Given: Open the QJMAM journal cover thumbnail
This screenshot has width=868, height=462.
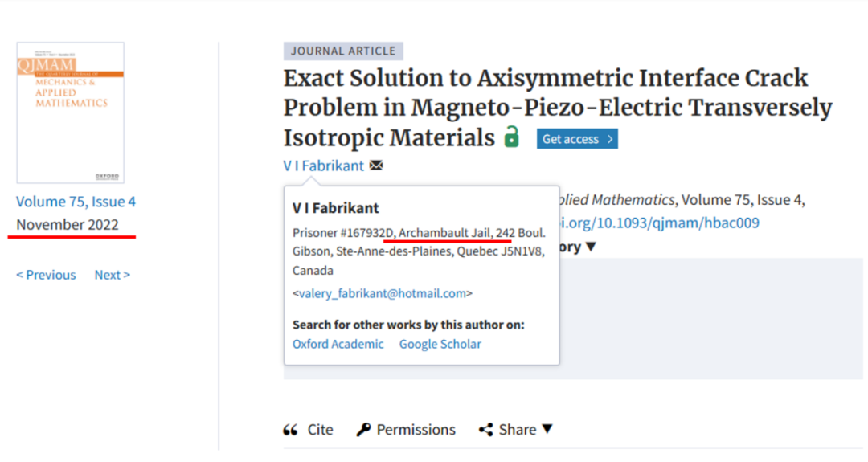Looking at the screenshot, I should (70, 112).
